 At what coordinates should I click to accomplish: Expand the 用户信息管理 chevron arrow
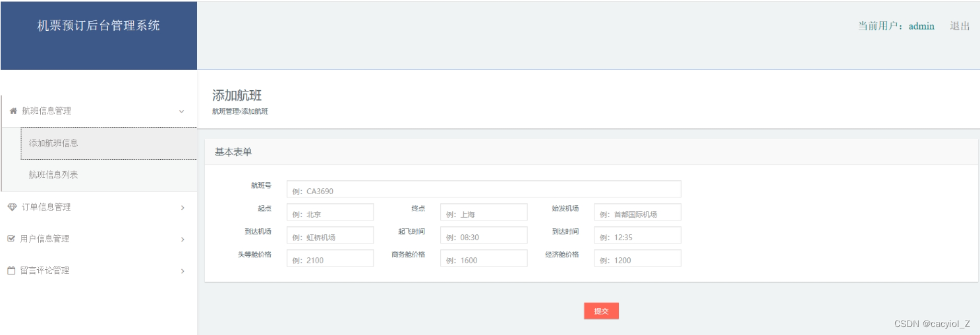[183, 239]
